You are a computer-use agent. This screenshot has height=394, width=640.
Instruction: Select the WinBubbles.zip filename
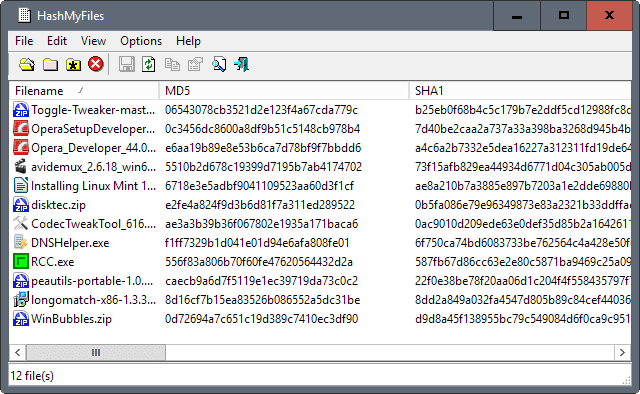(x=71, y=319)
